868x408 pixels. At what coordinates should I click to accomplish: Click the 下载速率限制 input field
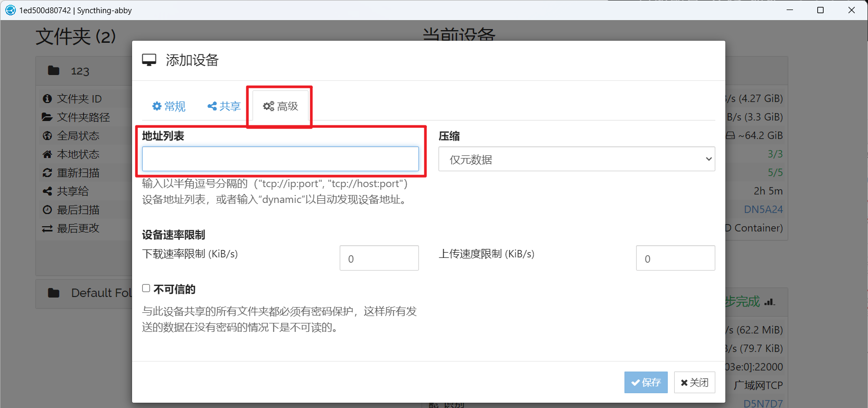[379, 258]
